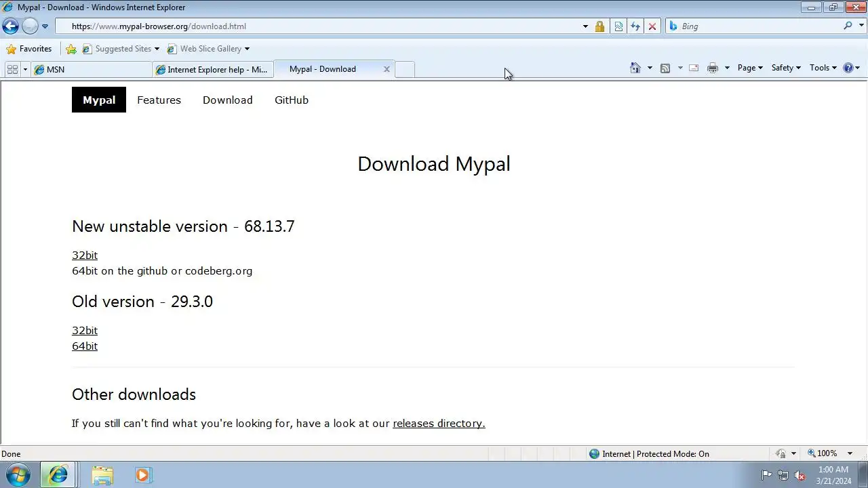The width and height of the screenshot is (868, 488).
Task: Click the Quick Tabs grid icon
Action: [12, 69]
